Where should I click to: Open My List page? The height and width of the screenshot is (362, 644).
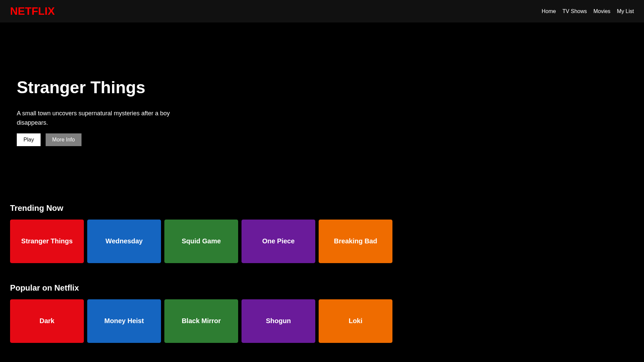point(625,11)
